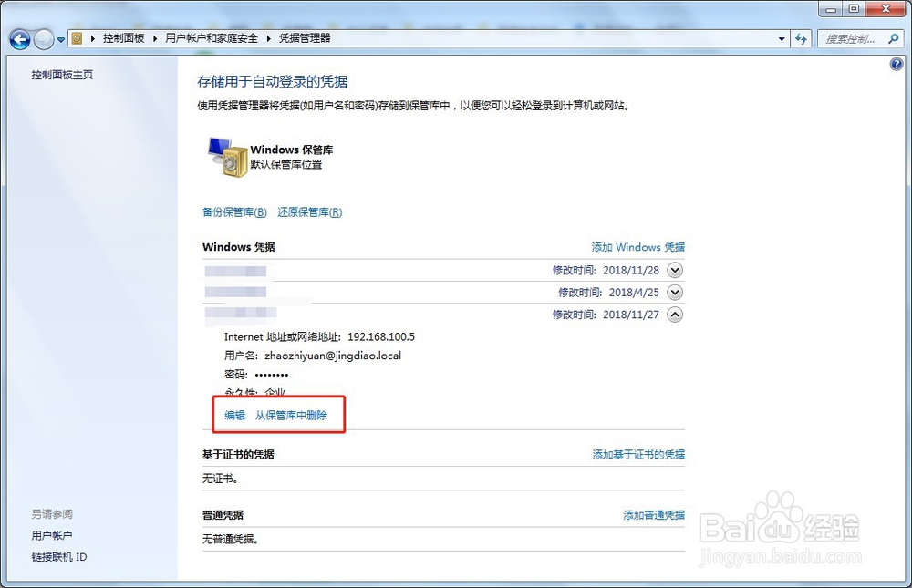Click the Control Panel icon in the breadcrumb bar
The image size is (912, 588).
click(x=78, y=38)
